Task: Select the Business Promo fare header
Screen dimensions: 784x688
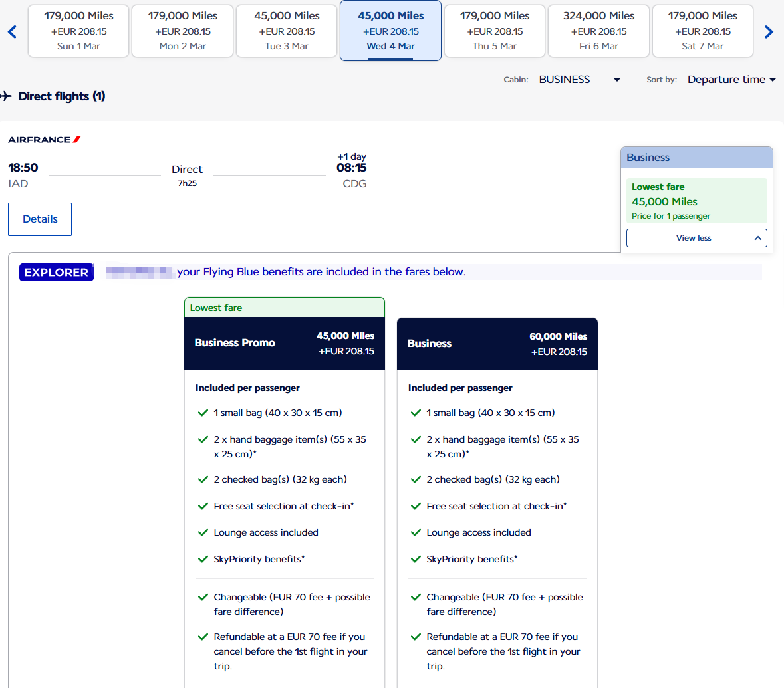Action: pos(285,343)
